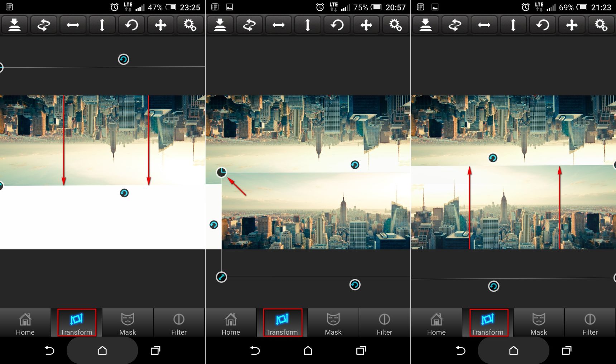Tap the Android back button in the 20:57 screen
The height and width of the screenshot is (364, 616).
(x=255, y=350)
